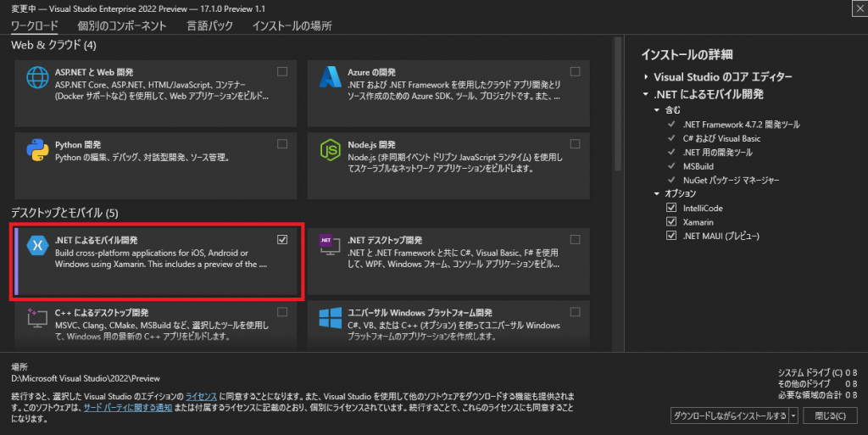
Task: Collapse the 含む section arrow
Action: pyautogui.click(x=657, y=110)
